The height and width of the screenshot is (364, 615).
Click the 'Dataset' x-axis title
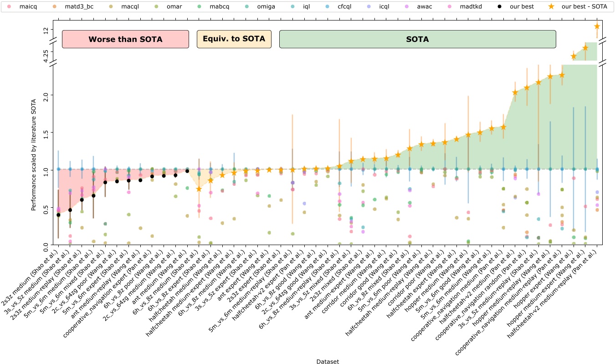pos(328,361)
